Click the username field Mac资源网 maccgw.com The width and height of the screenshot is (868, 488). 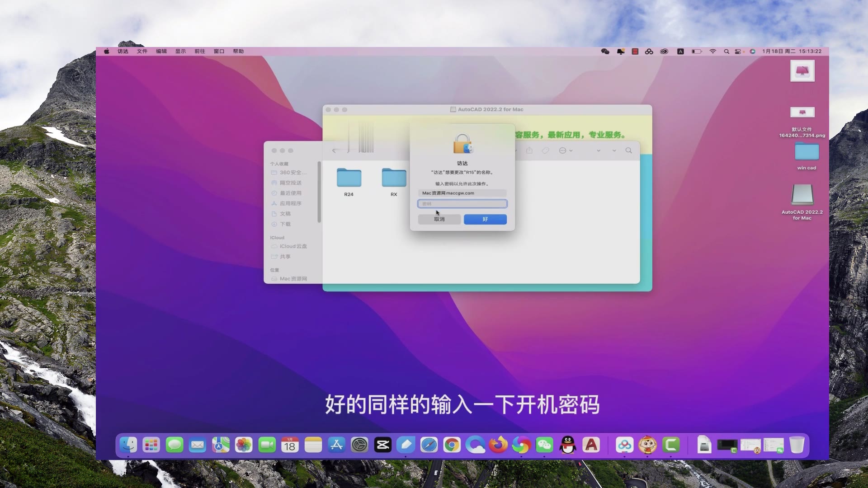pos(462,193)
